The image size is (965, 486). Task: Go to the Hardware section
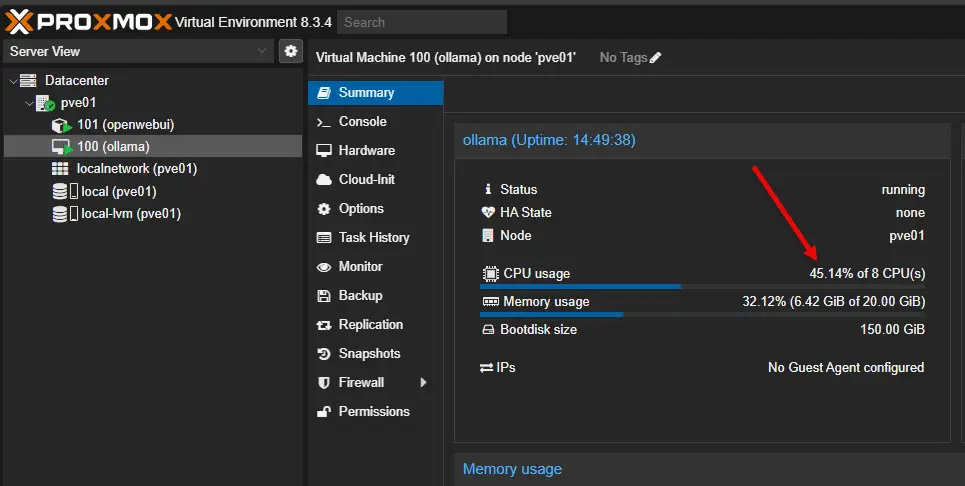(366, 150)
